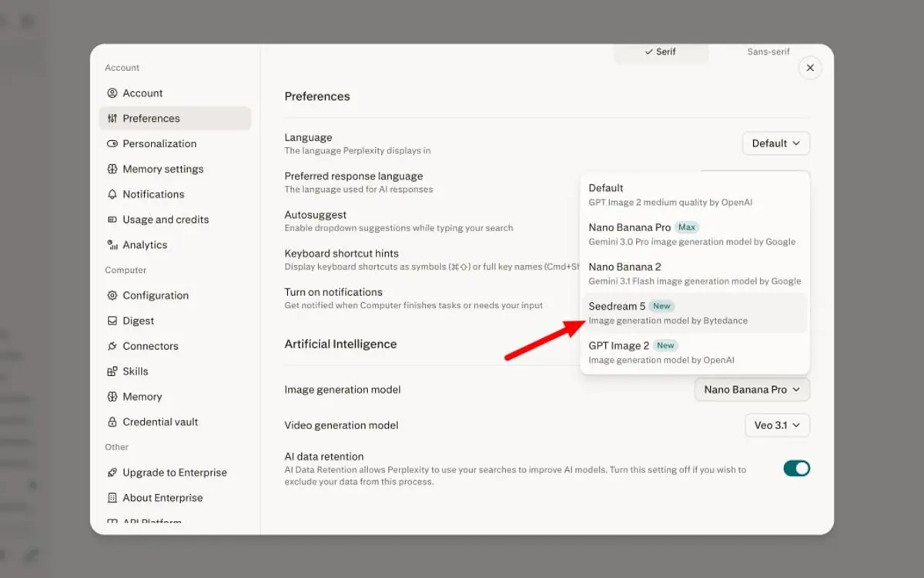Select the Serif font option
Screen dimensions: 924x578
(x=661, y=52)
